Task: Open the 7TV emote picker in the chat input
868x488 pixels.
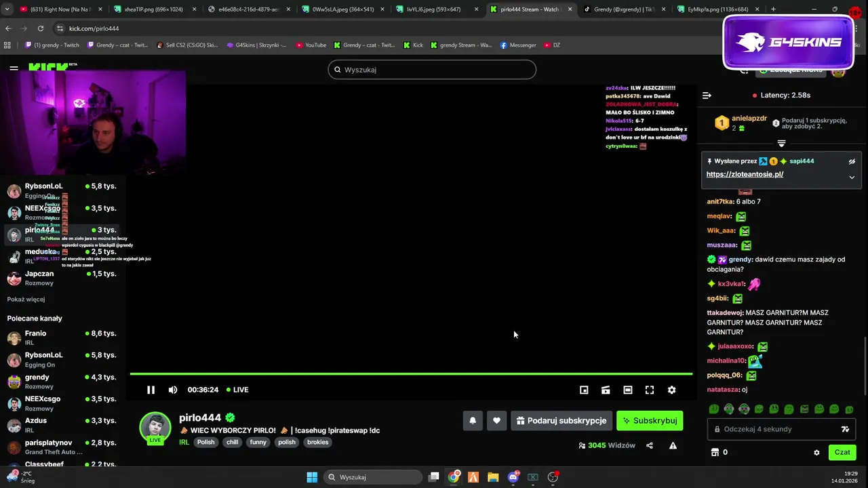Action: (x=845, y=429)
